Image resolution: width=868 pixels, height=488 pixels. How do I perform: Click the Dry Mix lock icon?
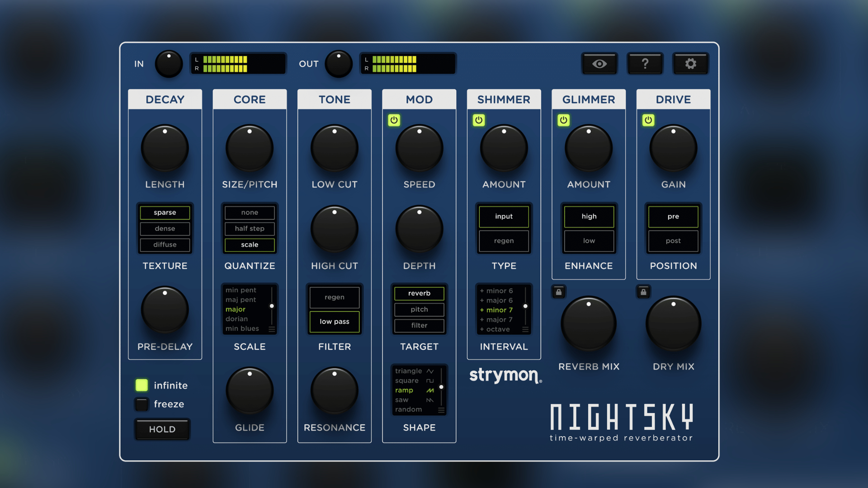(643, 292)
